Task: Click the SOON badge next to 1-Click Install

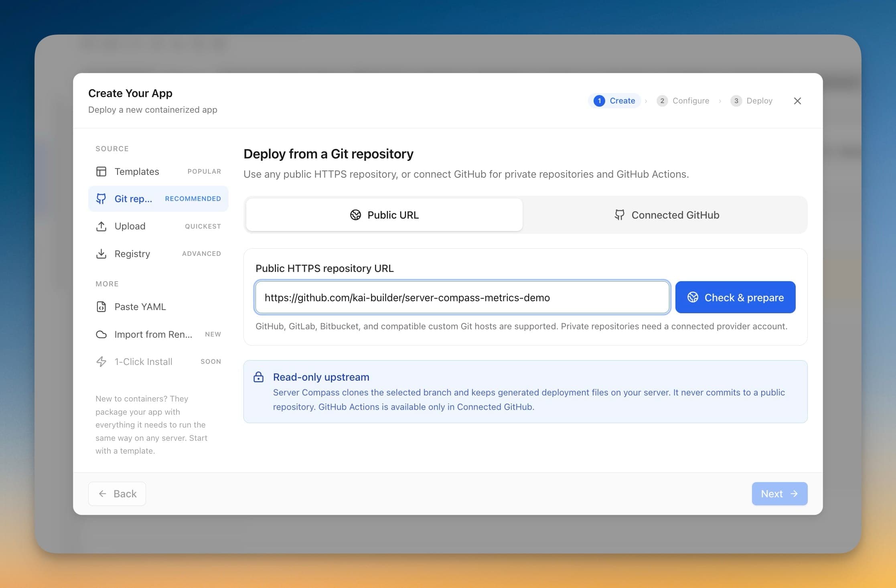Action: 211,362
